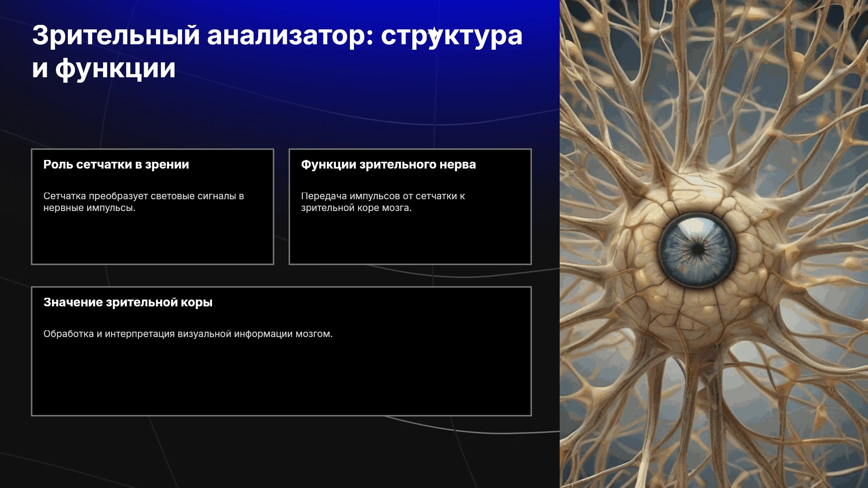Viewport: 868px width, 488px height.
Task: Select the heading 'Значение зрительной коры'
Action: pyautogui.click(x=128, y=302)
